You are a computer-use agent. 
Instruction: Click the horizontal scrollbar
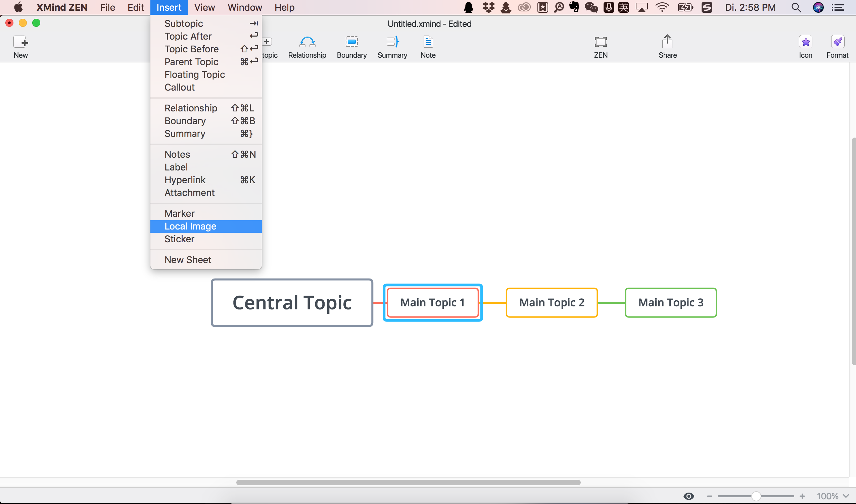click(x=408, y=483)
